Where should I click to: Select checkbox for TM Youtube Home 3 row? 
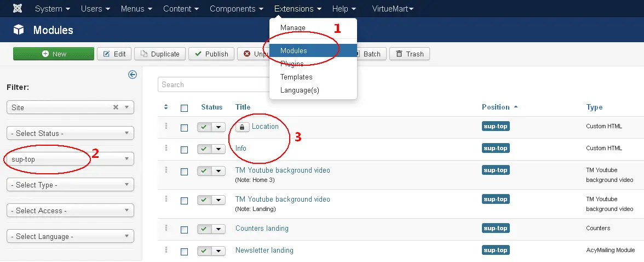[185, 172]
